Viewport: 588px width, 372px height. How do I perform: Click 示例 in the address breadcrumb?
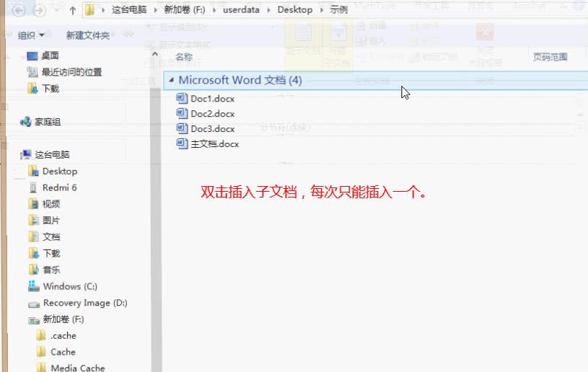pyautogui.click(x=338, y=10)
